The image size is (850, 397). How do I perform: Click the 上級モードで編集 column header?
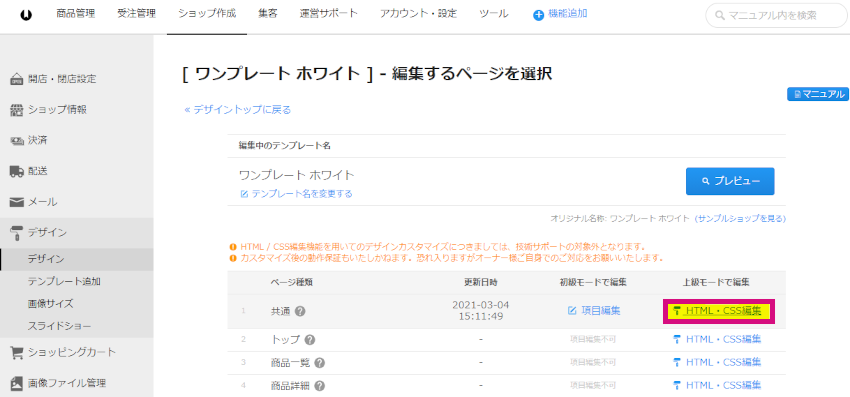click(x=716, y=283)
